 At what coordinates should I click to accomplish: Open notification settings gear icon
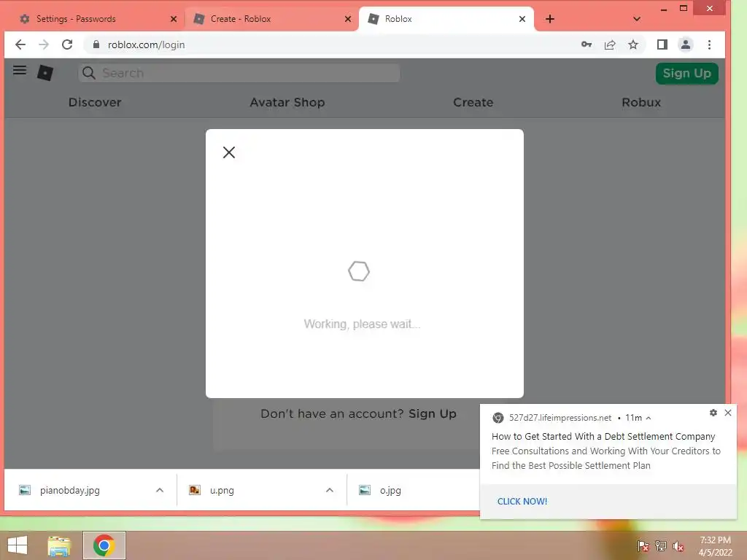pyautogui.click(x=713, y=413)
